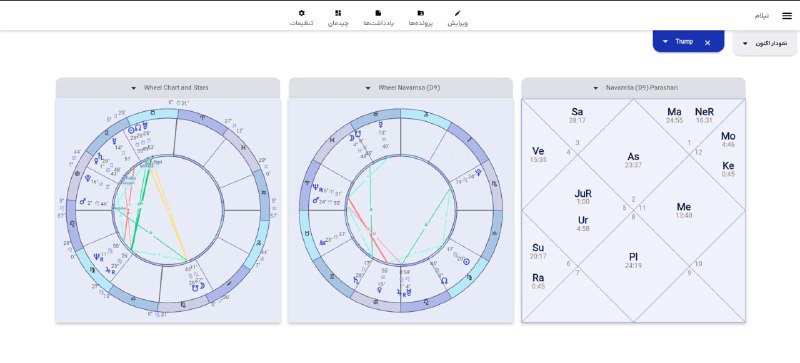Click the Pl planet in Parashari chart

[633, 257]
